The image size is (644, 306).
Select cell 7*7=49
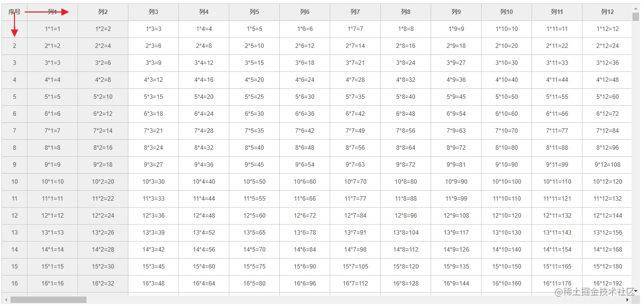(355, 131)
